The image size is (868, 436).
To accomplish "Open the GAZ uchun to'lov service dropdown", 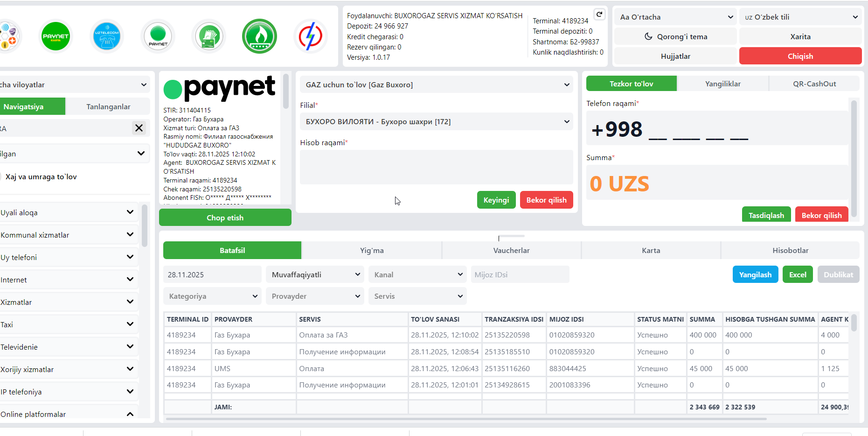I will pos(437,84).
